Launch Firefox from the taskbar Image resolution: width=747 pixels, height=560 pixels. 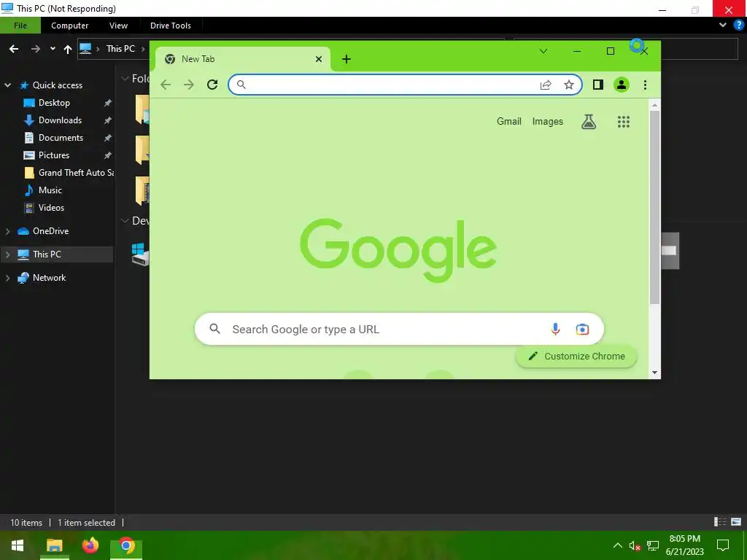coord(90,545)
